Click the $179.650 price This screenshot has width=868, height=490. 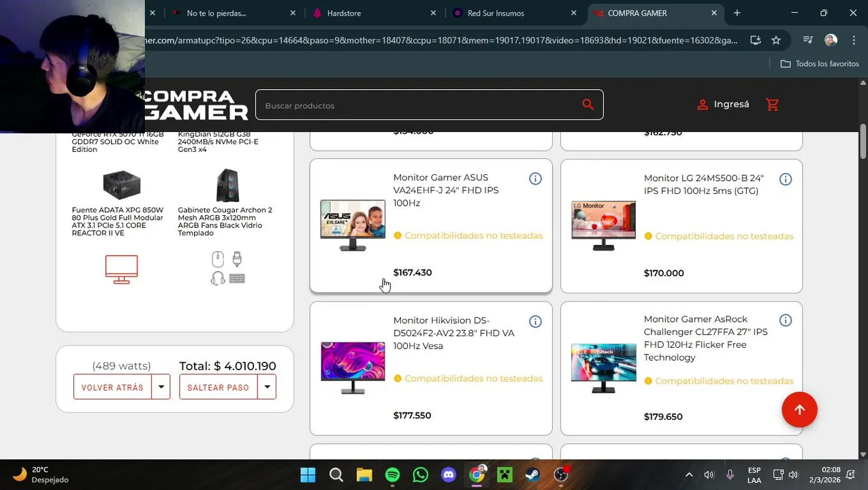[x=663, y=416]
